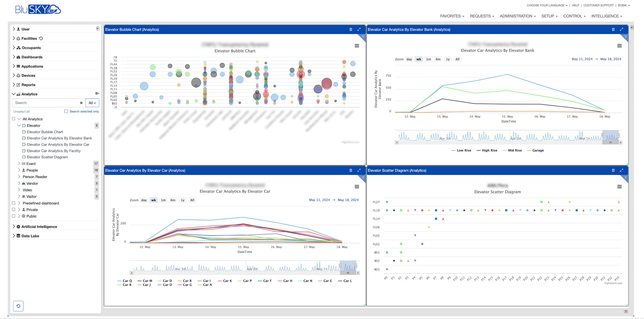Viewport: 644px width, 319px height.
Task: Open the Analytics sort options icon
Action: (97, 93)
